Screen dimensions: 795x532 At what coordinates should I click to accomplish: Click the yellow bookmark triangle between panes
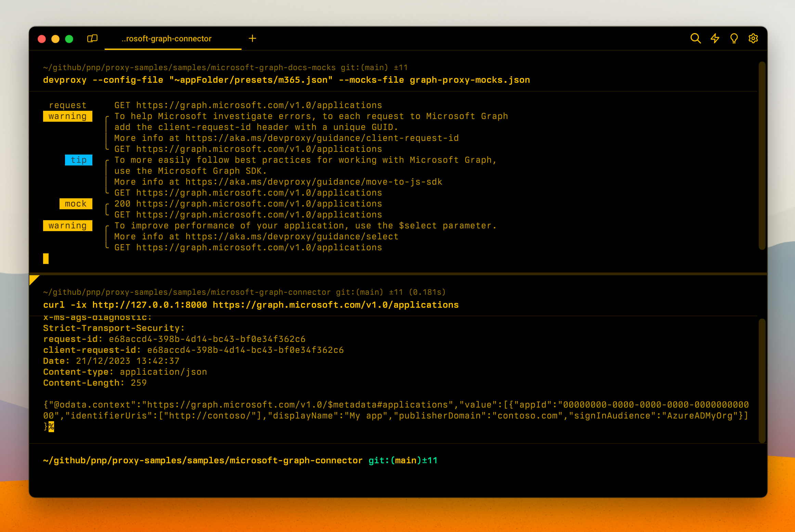point(34,280)
